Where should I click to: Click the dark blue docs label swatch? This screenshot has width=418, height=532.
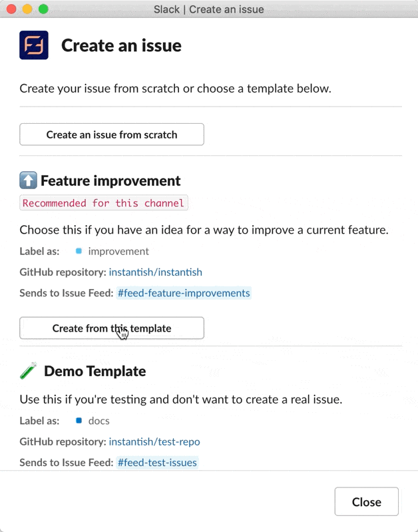point(79,420)
